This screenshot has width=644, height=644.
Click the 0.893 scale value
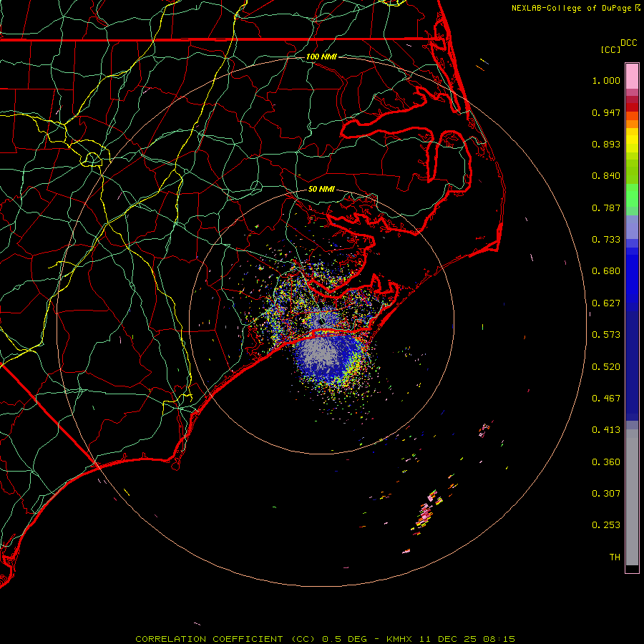(x=606, y=144)
